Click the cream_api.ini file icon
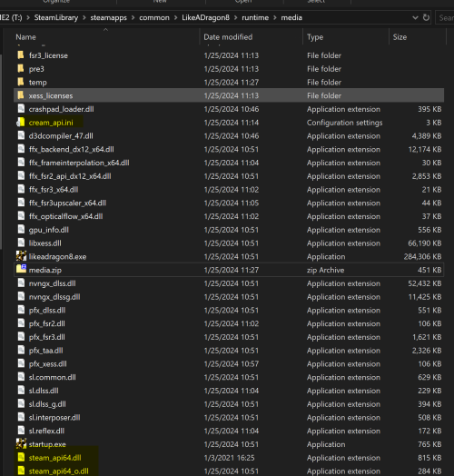This screenshot has height=476, width=454. 21,123
